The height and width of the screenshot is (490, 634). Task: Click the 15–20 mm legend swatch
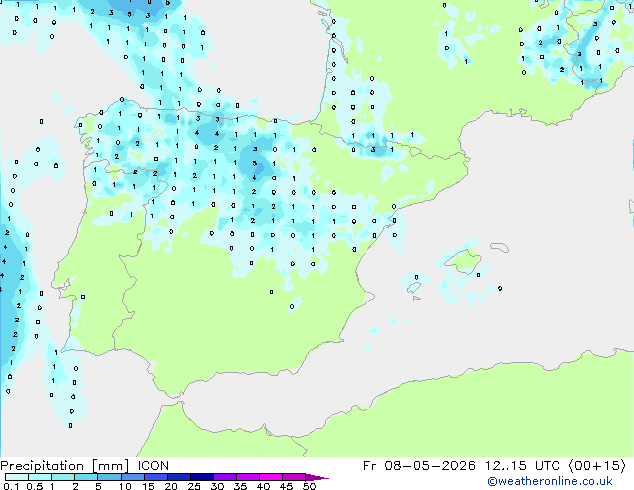point(156,477)
